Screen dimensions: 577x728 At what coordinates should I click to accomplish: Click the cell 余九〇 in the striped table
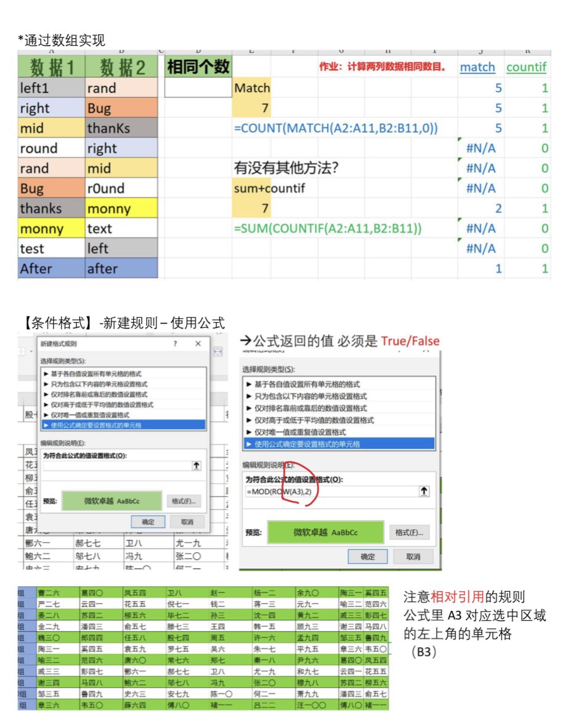(x=317, y=593)
